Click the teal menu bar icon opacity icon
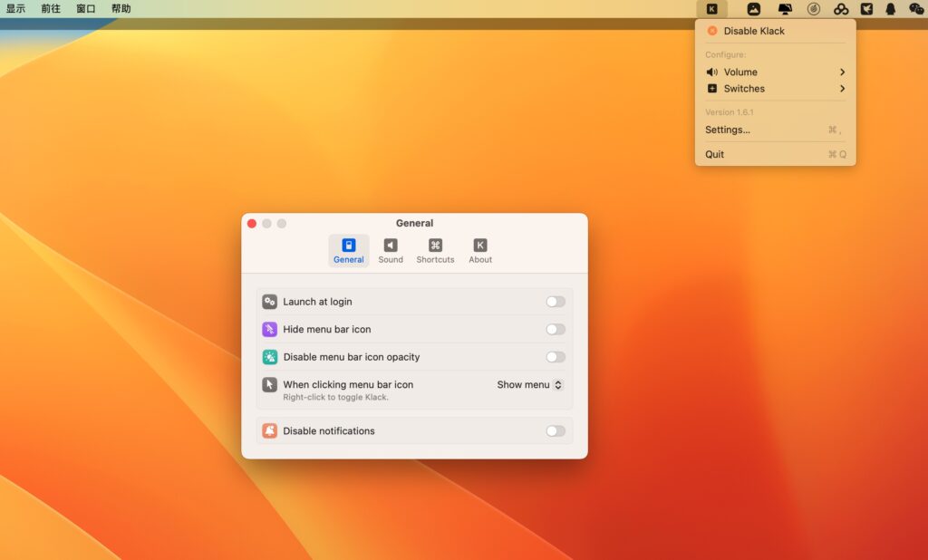The width and height of the screenshot is (928, 560). point(269,357)
